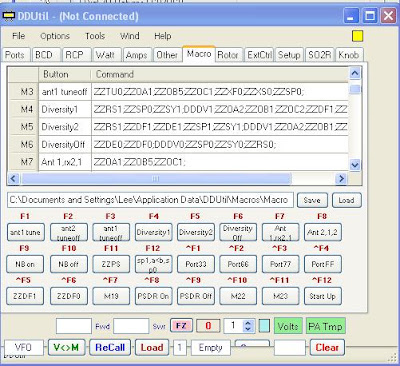Viewport: 400px width, 366px height.
Task: Click the DDUtil title bar app icon
Action: coord(9,16)
